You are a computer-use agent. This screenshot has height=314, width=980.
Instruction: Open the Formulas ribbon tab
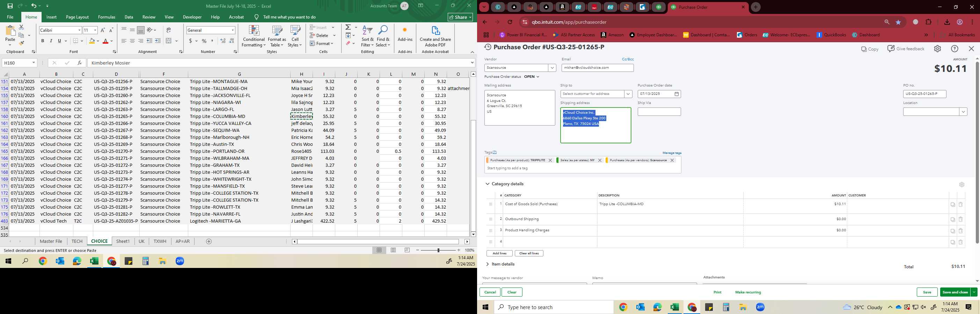107,17
